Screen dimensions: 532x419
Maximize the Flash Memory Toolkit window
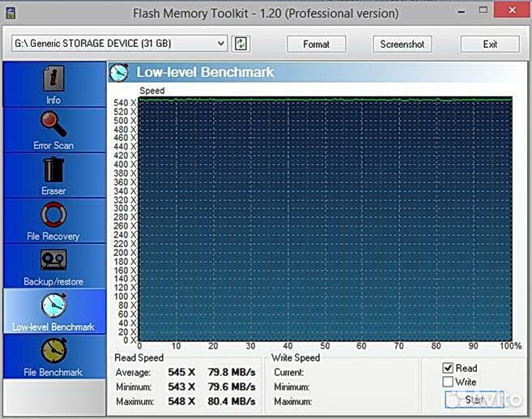click(x=483, y=11)
